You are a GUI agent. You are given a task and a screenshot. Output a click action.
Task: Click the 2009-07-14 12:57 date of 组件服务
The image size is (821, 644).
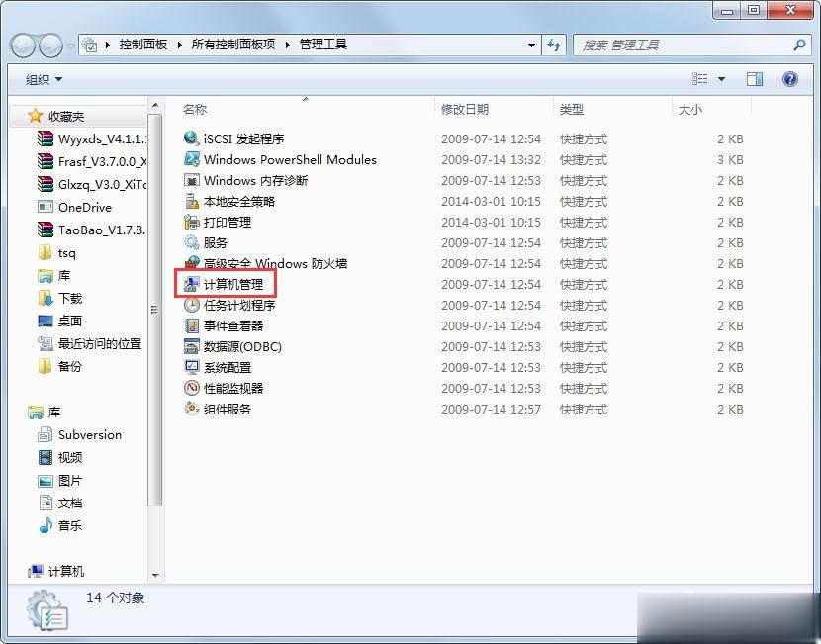(492, 409)
